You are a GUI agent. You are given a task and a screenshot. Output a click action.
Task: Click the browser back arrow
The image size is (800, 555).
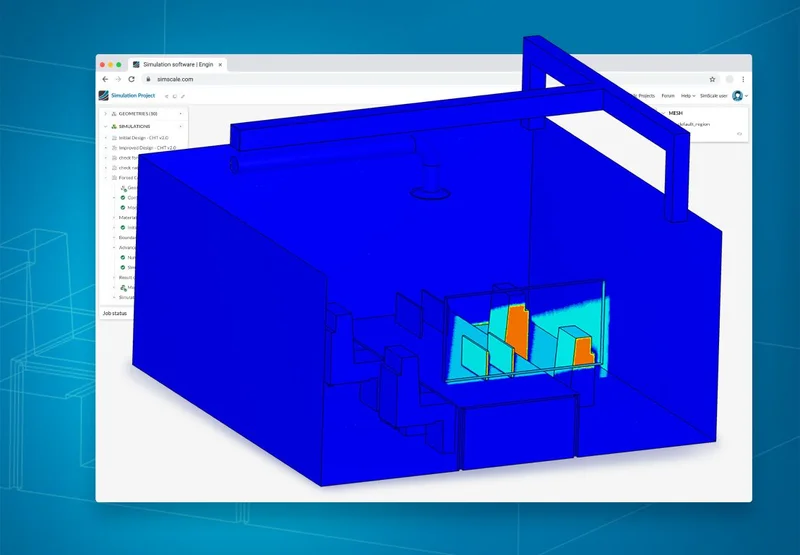pyautogui.click(x=106, y=78)
